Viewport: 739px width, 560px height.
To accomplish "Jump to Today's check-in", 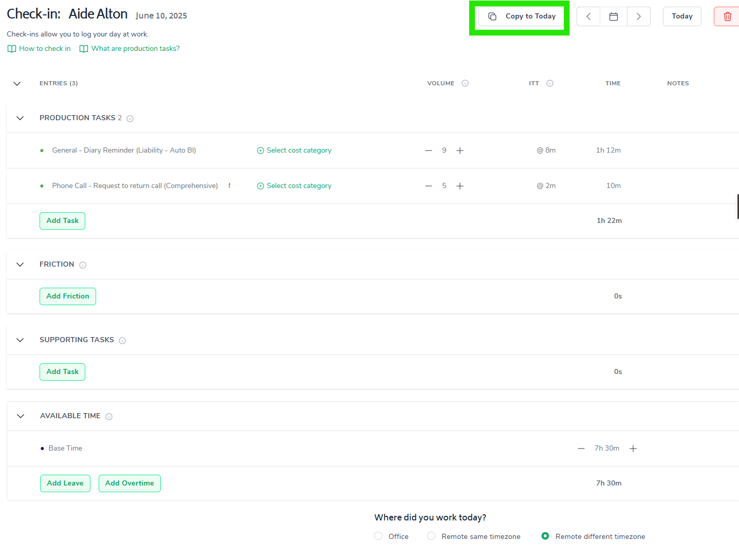I will point(682,16).
